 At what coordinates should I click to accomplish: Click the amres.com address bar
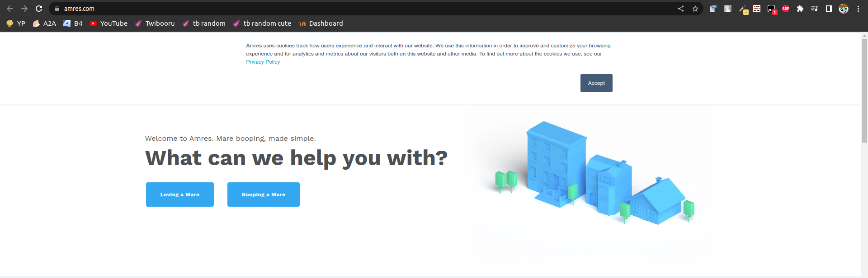tap(362, 9)
